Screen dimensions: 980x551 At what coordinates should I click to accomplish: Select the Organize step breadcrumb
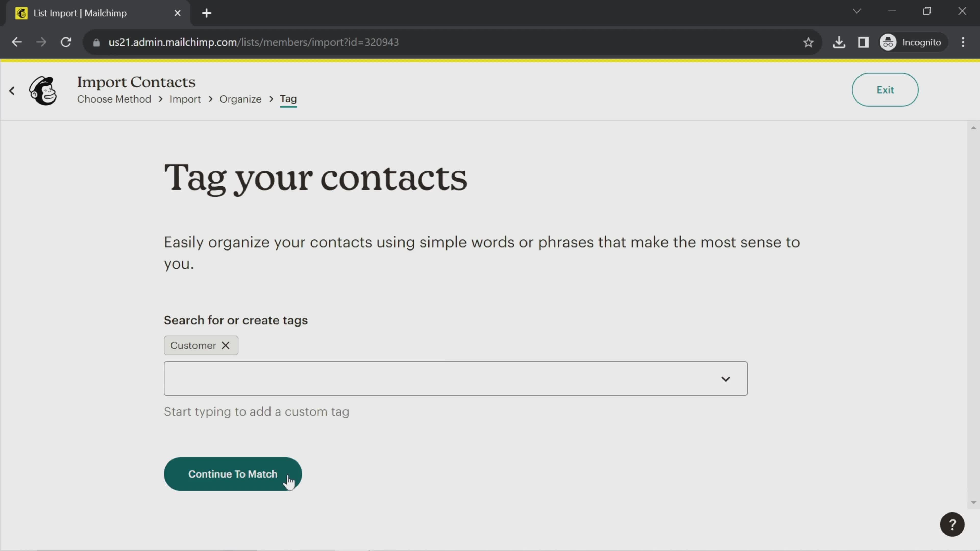(241, 99)
